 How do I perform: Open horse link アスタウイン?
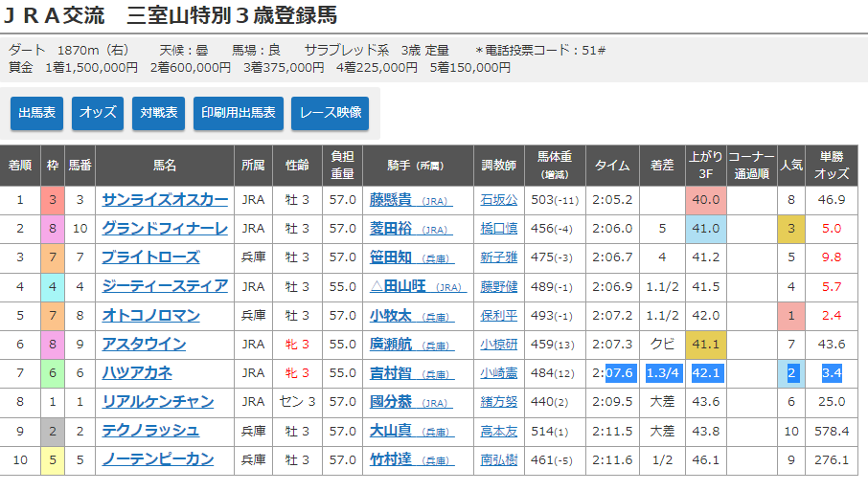144,345
